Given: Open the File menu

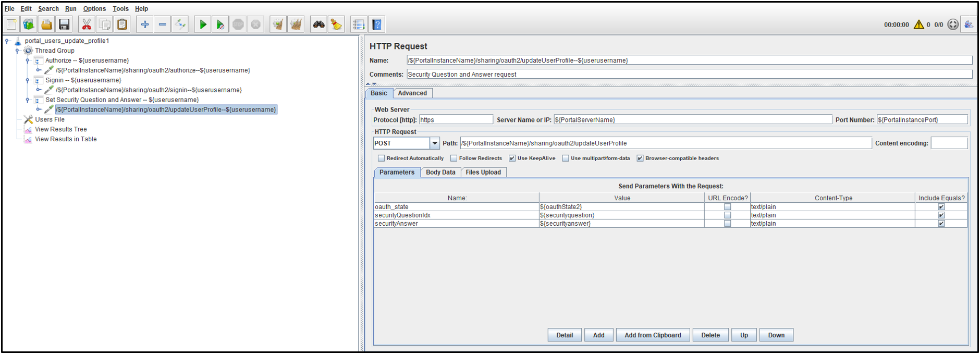Looking at the screenshot, I should pyautogui.click(x=9, y=9).
